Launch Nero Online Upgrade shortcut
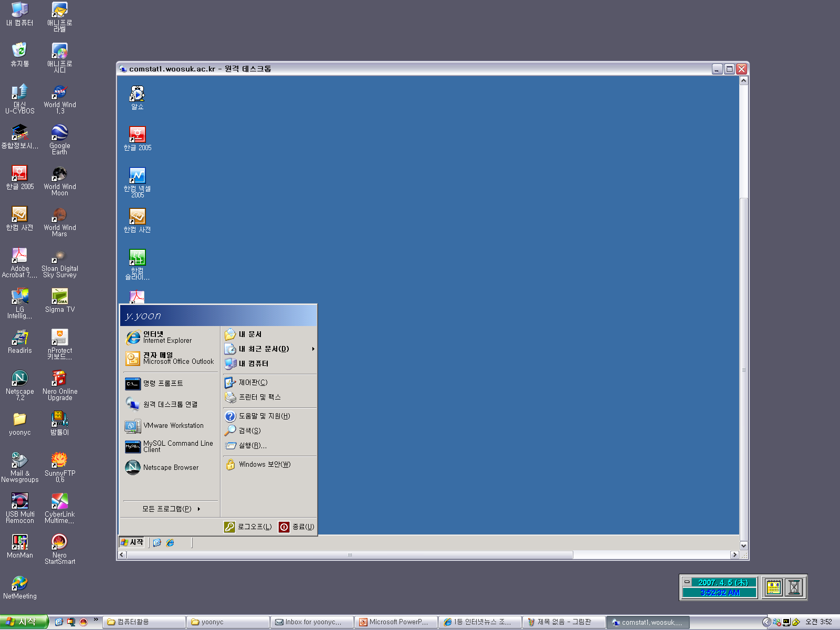 click(59, 385)
